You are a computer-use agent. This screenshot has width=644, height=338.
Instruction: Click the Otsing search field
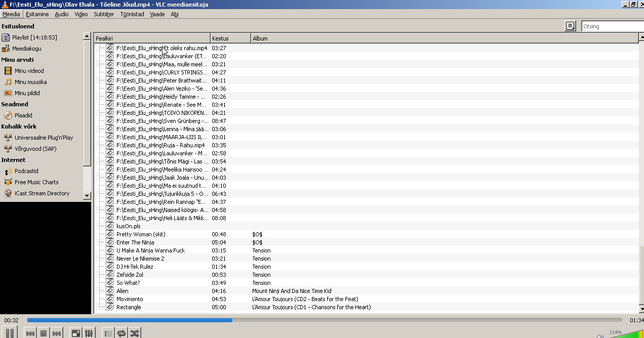(612, 26)
